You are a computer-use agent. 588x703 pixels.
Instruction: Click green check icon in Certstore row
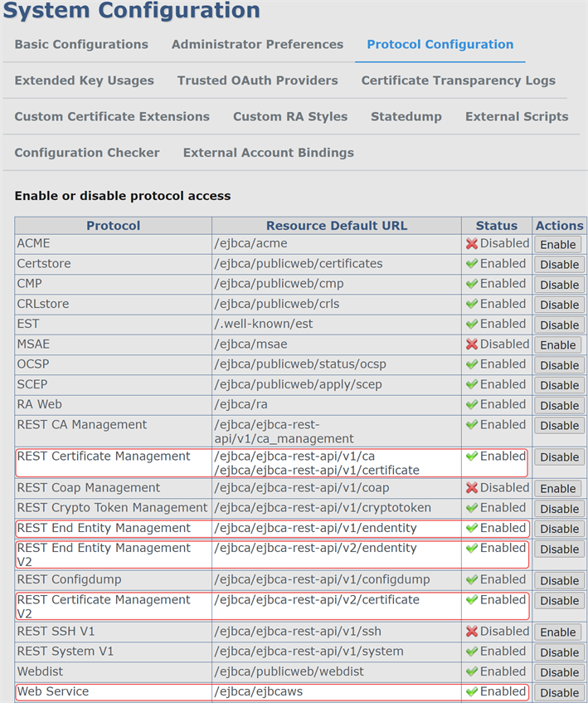coord(472,264)
